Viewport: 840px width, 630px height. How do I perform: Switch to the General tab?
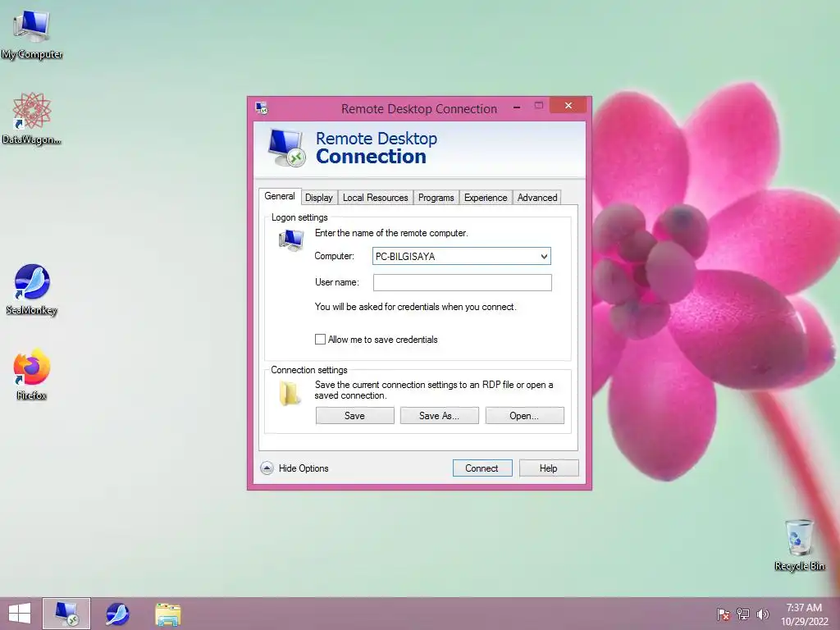pos(280,196)
